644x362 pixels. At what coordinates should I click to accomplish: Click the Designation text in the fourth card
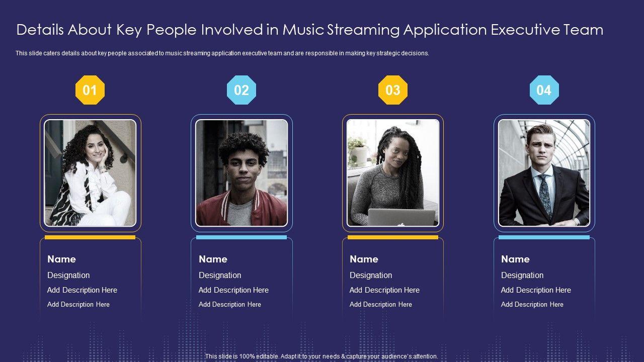click(x=522, y=276)
